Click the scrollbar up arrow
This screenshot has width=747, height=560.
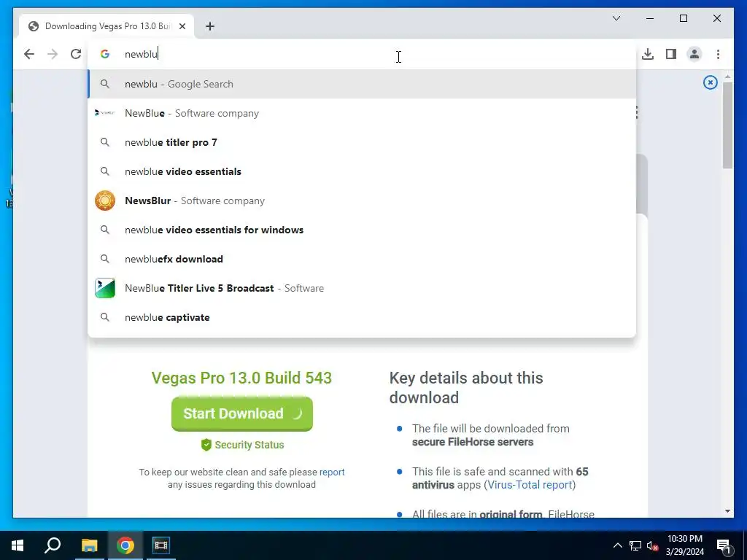[727, 76]
